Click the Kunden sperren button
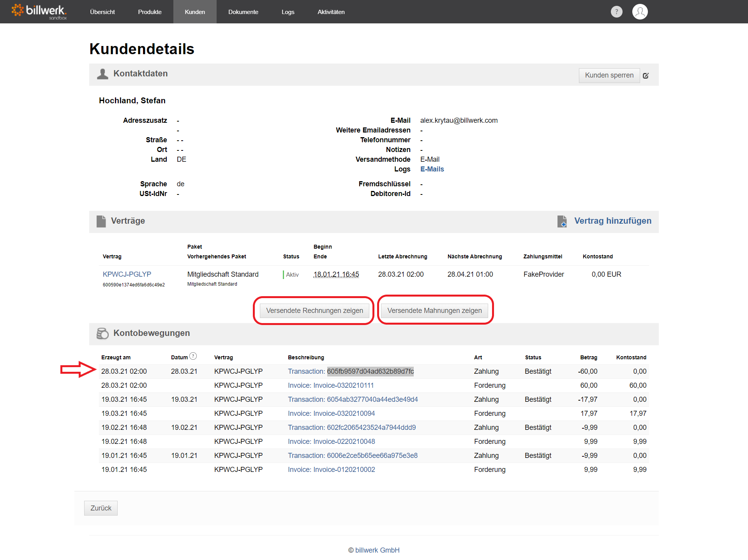The image size is (748, 560). pos(609,75)
